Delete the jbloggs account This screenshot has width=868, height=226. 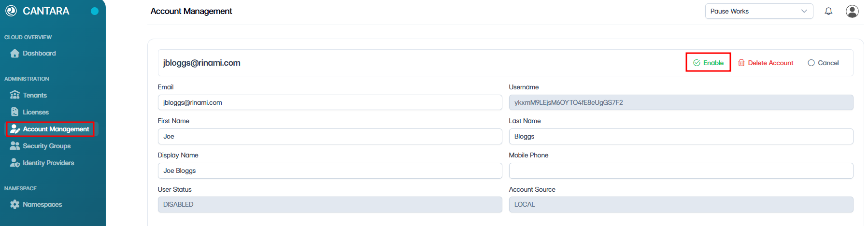[766, 63]
